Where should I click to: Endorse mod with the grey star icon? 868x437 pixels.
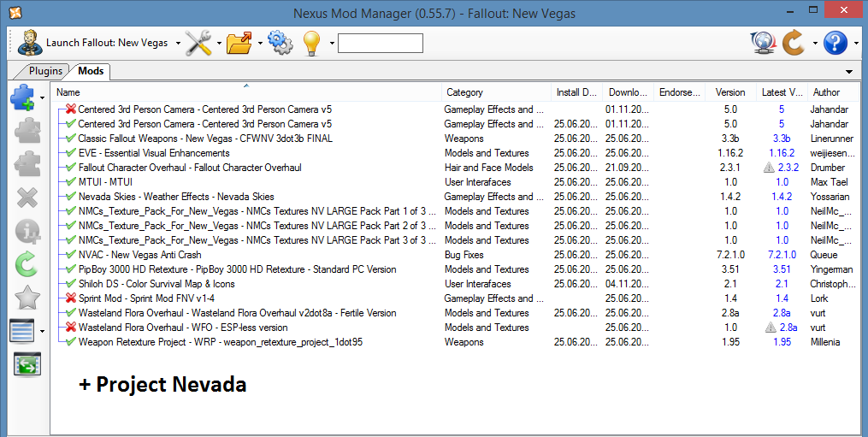[27, 298]
